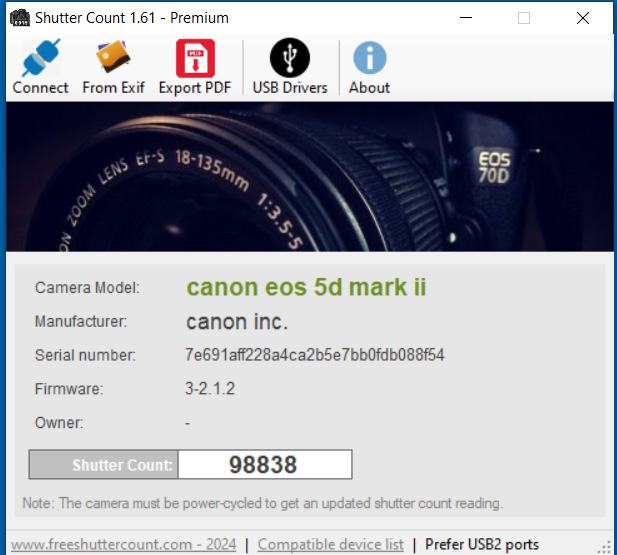617x555 pixels.
Task: Click the camera model canon eos 5d mark ii
Action: coord(306,287)
